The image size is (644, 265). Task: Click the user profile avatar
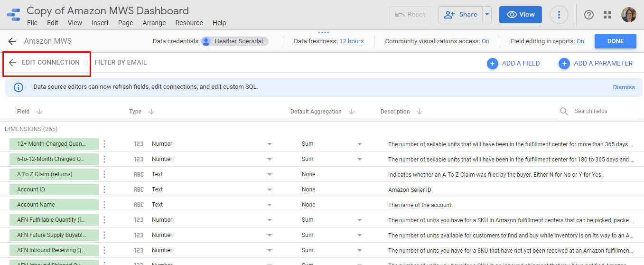[x=629, y=15]
